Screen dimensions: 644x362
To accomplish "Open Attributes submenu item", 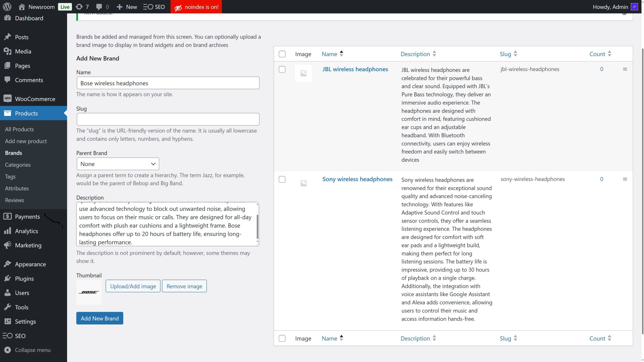I will click(17, 188).
